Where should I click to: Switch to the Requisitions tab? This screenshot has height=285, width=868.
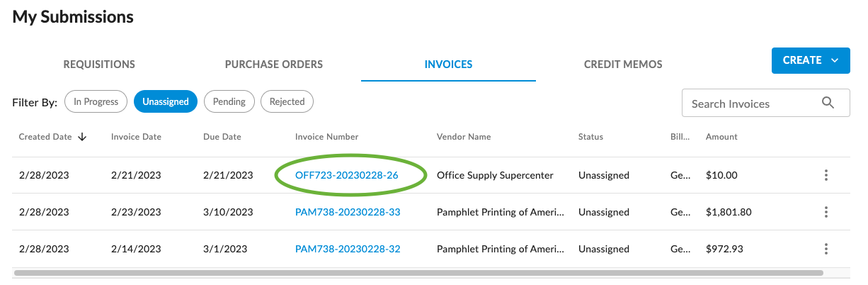point(99,65)
